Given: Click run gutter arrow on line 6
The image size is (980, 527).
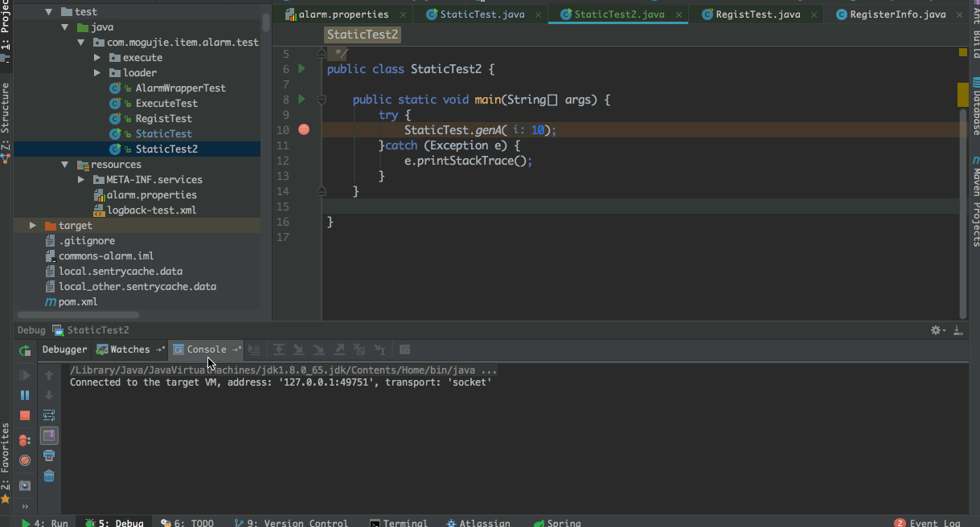Looking at the screenshot, I should point(302,69).
